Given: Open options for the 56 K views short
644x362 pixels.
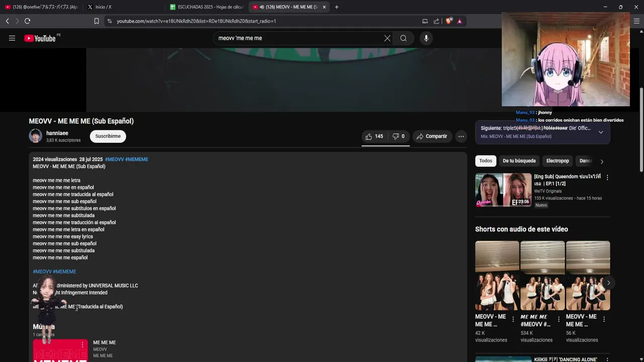Looking at the screenshot, I should click(x=604, y=319).
